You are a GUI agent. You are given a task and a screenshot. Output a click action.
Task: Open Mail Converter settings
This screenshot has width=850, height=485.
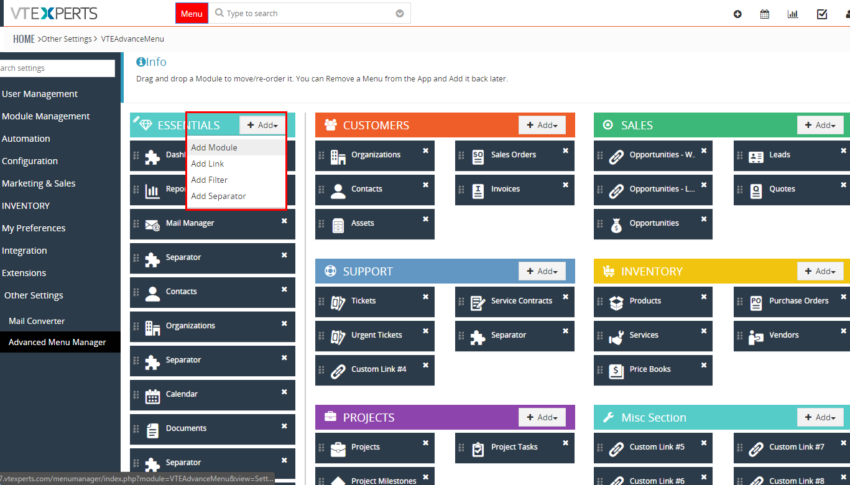pyautogui.click(x=36, y=321)
